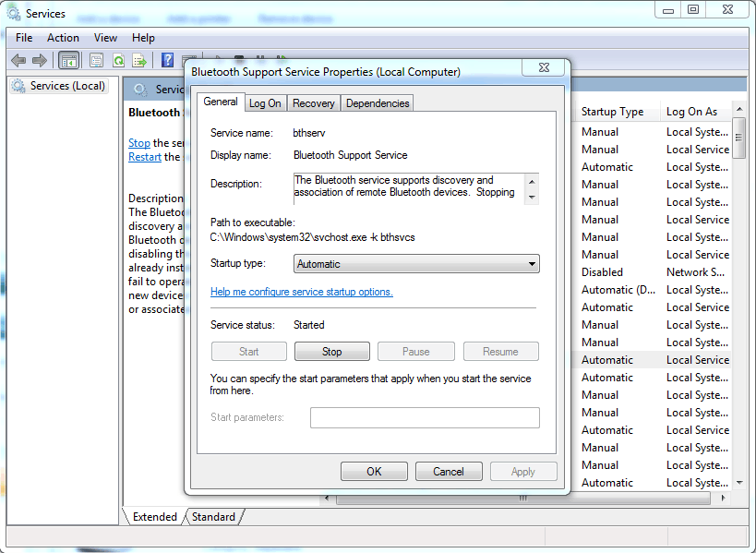
Task: Click the 'Started' service status text
Action: click(x=309, y=325)
